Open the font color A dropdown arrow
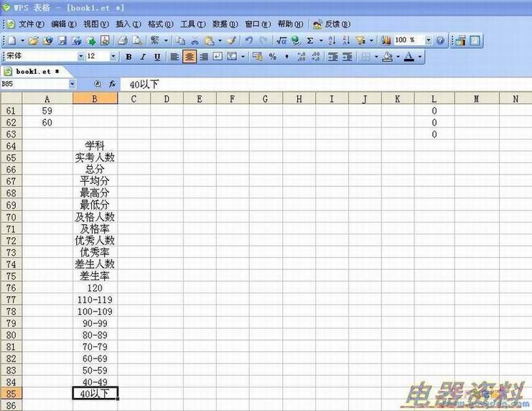The width and height of the screenshot is (532, 411). 420,57
